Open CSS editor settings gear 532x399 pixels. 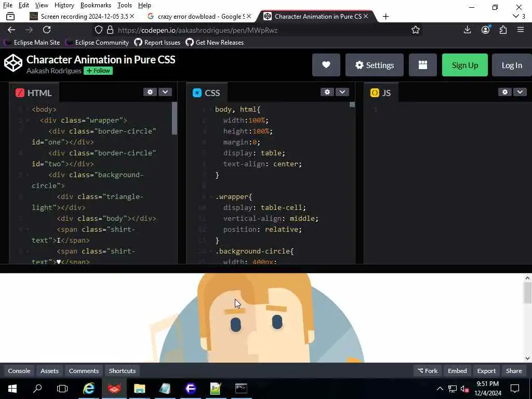point(327,92)
